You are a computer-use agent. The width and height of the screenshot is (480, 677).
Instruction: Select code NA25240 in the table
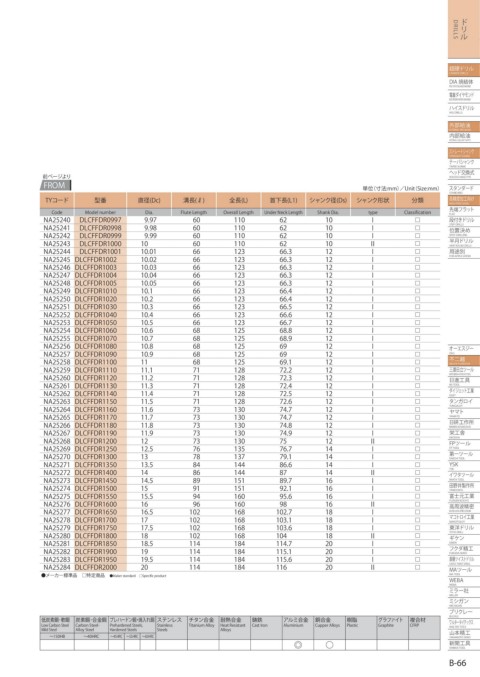coord(57,220)
